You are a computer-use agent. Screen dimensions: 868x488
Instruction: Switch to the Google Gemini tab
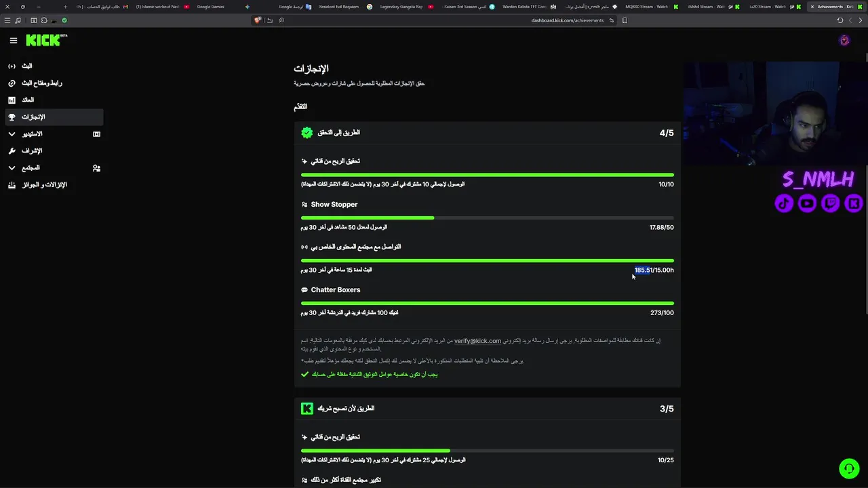[x=210, y=7]
